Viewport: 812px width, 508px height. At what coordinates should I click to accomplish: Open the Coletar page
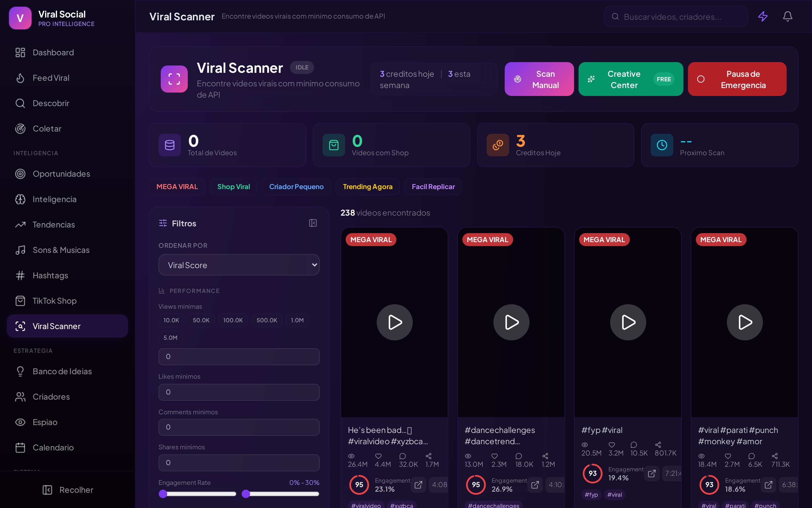(x=67, y=129)
